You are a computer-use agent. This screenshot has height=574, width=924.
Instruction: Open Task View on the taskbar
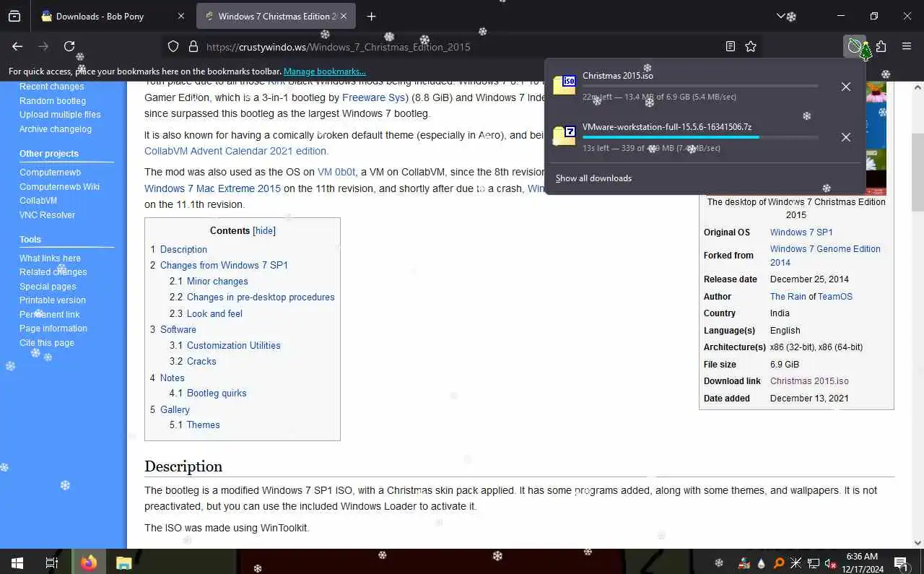click(x=52, y=562)
